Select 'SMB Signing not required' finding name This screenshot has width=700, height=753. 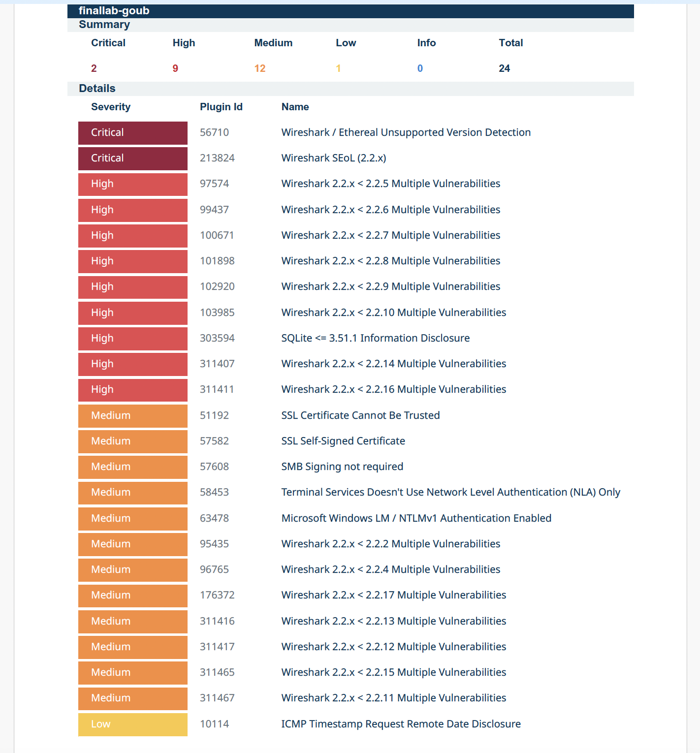[342, 467]
